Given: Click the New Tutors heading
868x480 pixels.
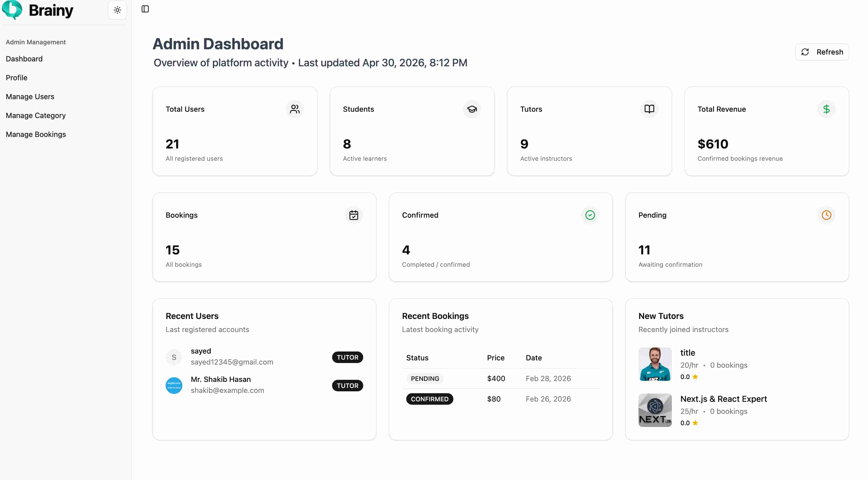Looking at the screenshot, I should tap(661, 316).
